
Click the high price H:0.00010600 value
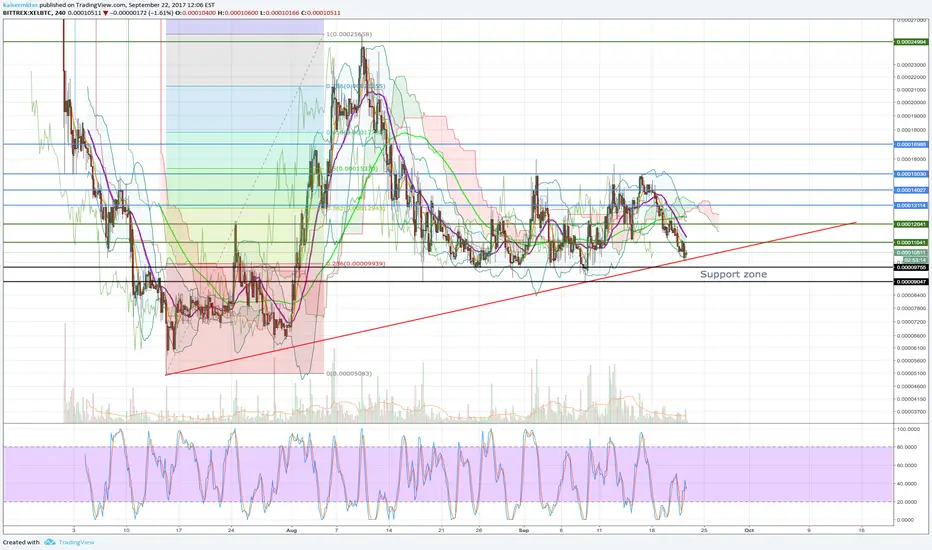(240, 12)
